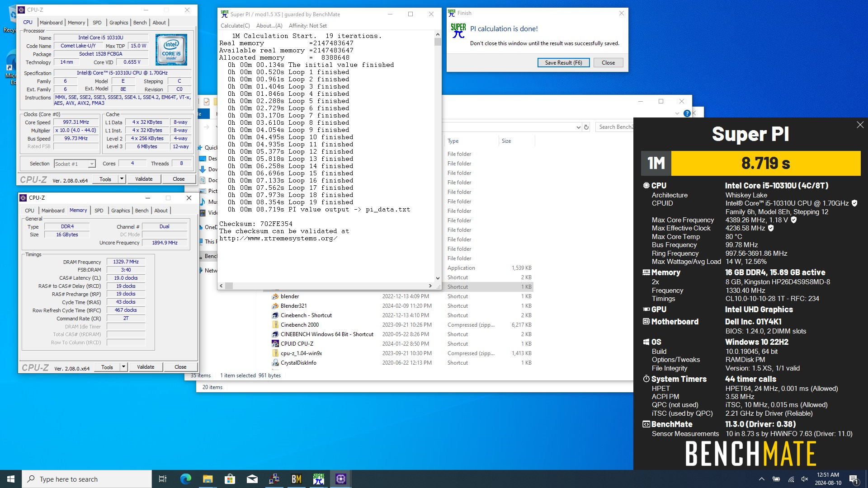The width and height of the screenshot is (868, 488).
Task: Click Validate in the Memory CPU-Z window
Action: [x=146, y=367]
